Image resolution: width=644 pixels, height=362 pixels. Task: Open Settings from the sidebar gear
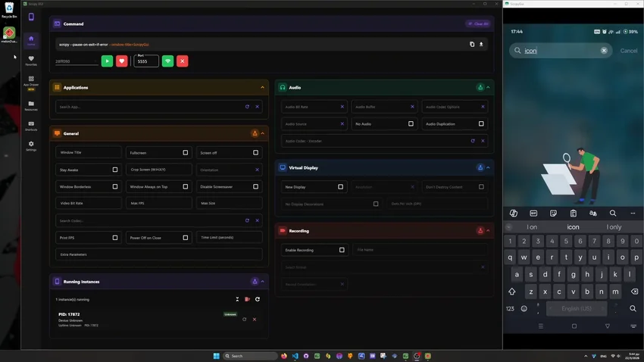31,145
